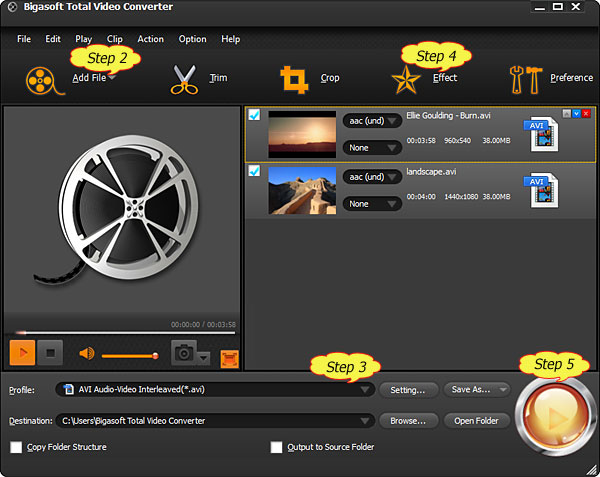Open snapshot options dropdown arrow
The width and height of the screenshot is (600, 477).
tap(204, 358)
